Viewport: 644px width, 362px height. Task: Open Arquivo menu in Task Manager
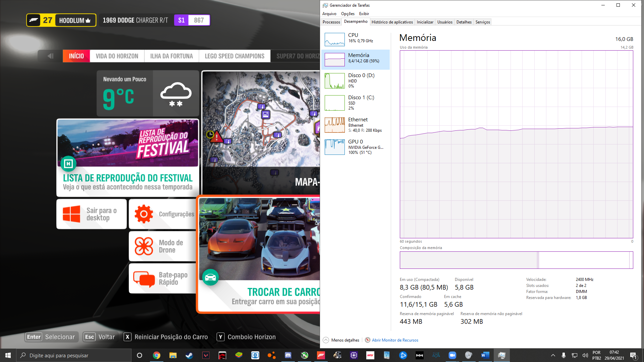coord(329,14)
